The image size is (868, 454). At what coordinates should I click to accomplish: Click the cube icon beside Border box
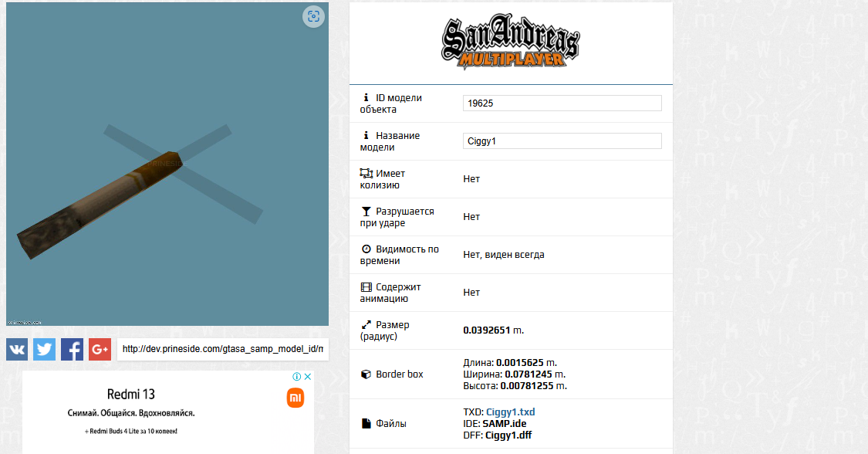pos(366,374)
